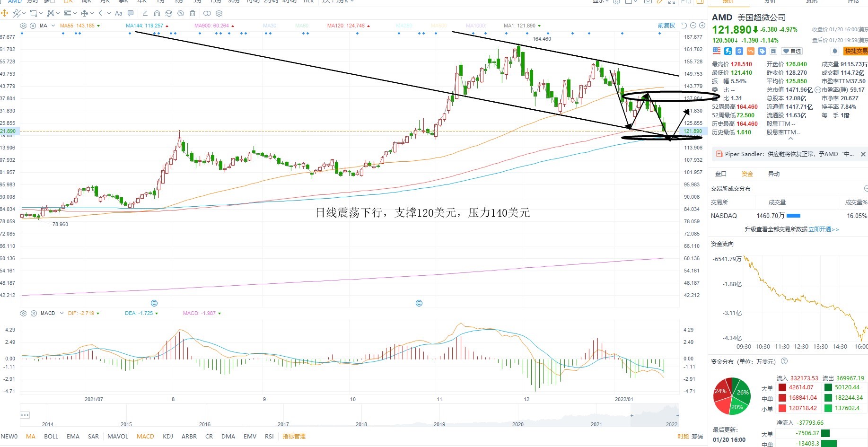The width and height of the screenshot is (868, 447).
Task: Click the 自选 watchlist button
Action: coord(792,51)
